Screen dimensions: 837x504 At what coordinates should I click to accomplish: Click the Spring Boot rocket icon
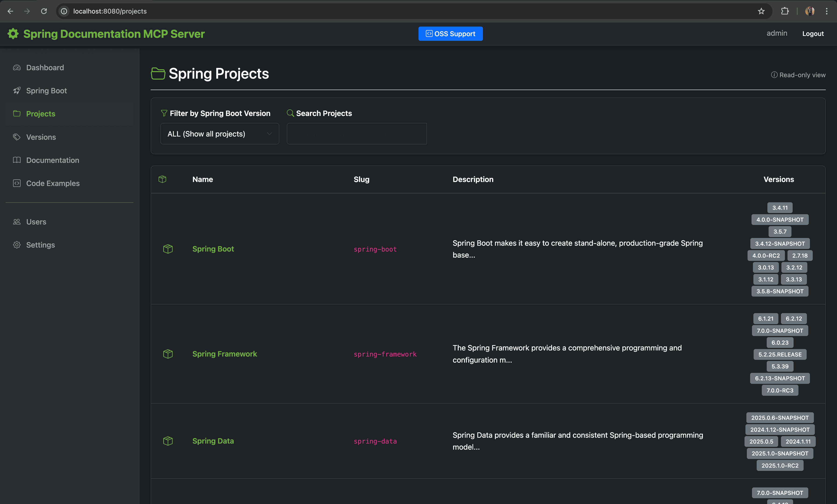pos(17,91)
